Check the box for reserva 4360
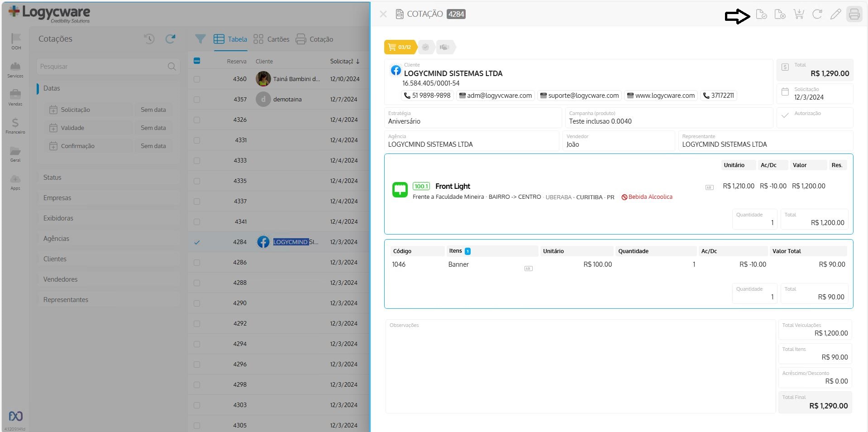Image resolution: width=868 pixels, height=432 pixels. point(197,79)
